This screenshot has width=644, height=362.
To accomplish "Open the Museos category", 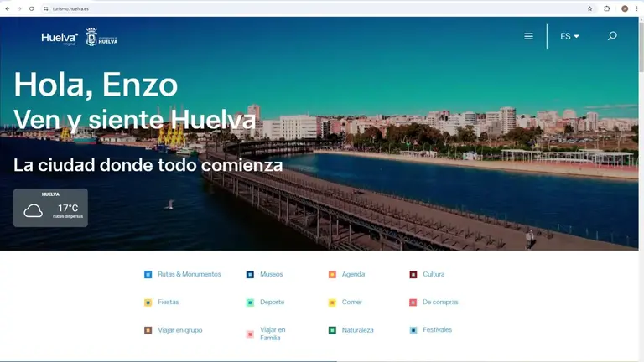I will pos(271,274).
